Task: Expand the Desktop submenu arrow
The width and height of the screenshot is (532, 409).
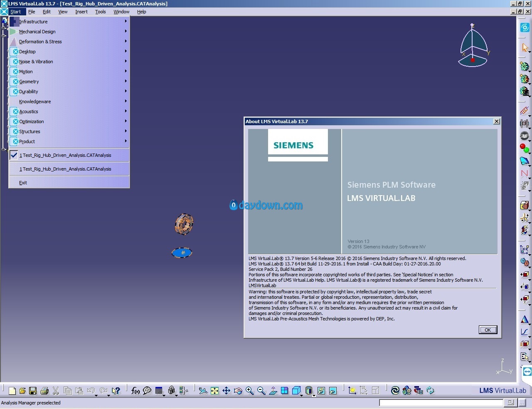Action: tap(126, 51)
